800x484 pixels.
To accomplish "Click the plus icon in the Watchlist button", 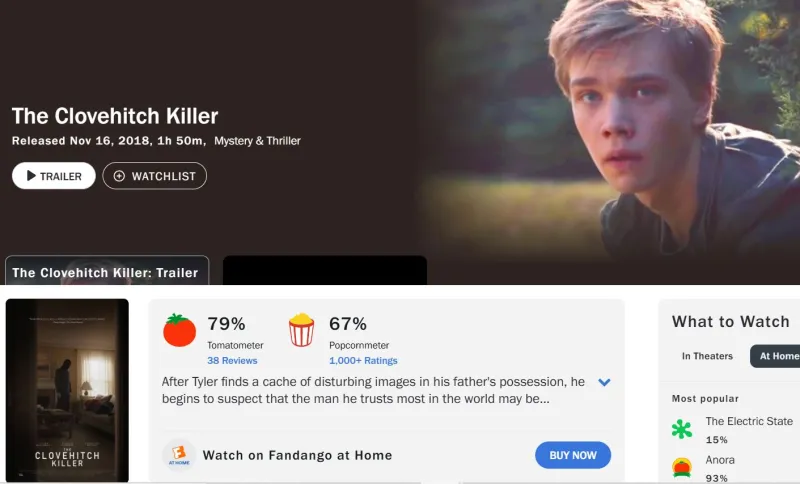I will 120,176.
